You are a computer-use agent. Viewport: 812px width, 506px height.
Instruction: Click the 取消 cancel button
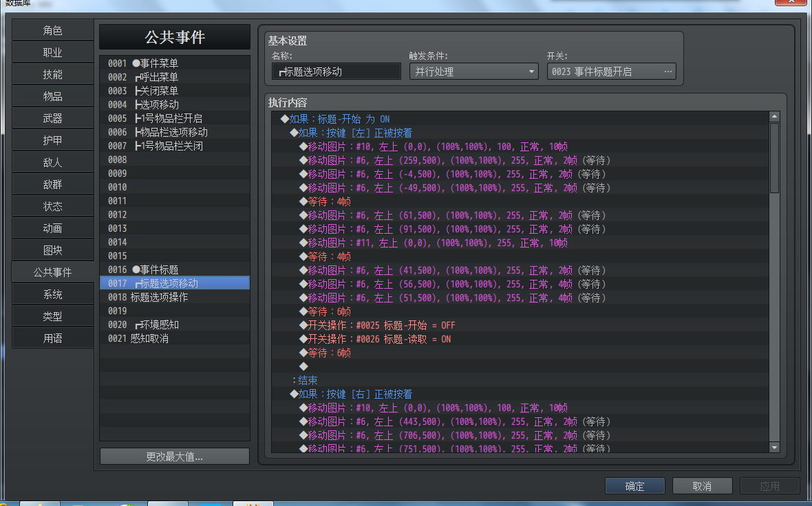[702, 486]
